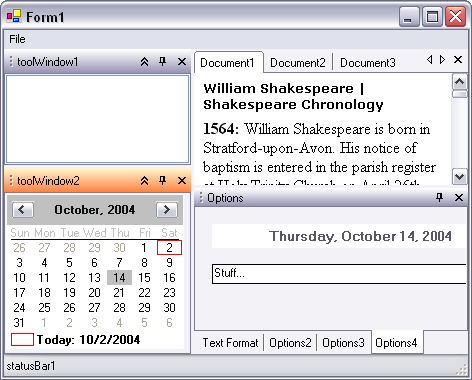Select grayed September 30 in calendar
Viewport: 472px width, 380px height.
(119, 248)
